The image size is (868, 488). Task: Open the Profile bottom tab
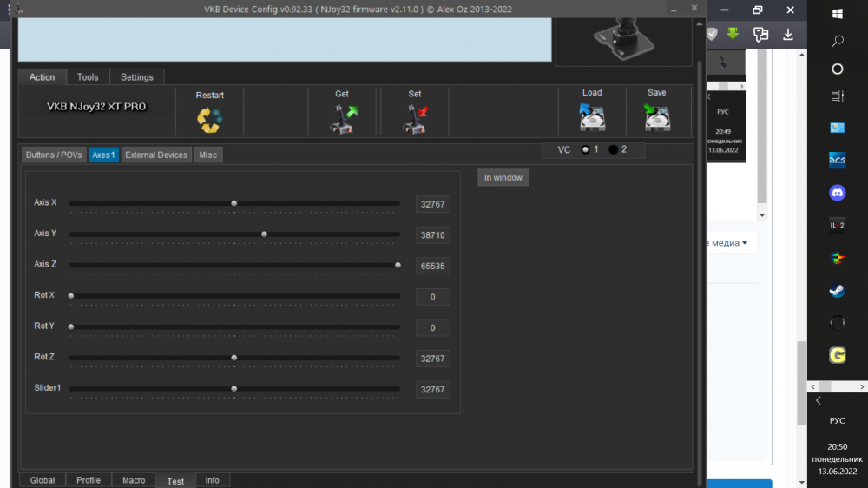pos(89,480)
